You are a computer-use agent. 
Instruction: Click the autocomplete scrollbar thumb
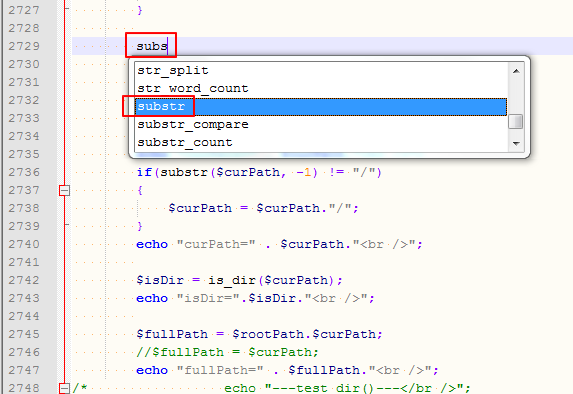coord(516,122)
